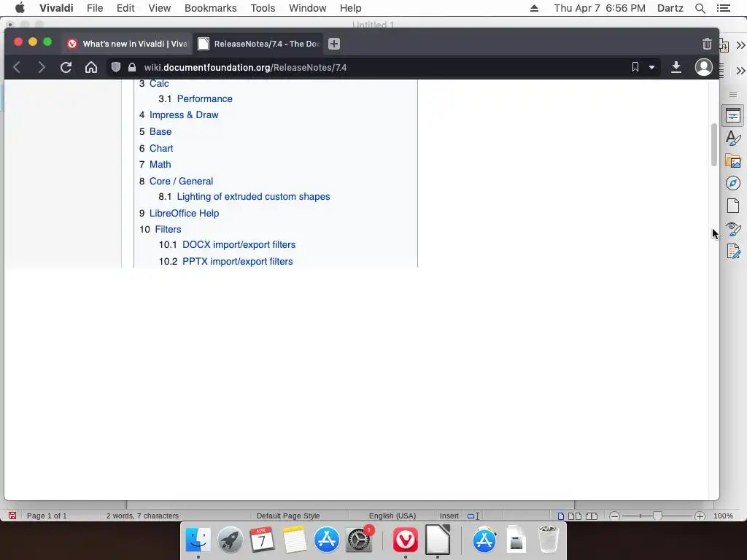The image size is (747, 560).
Task: Open DOCX import/export filters link
Action: point(239,244)
